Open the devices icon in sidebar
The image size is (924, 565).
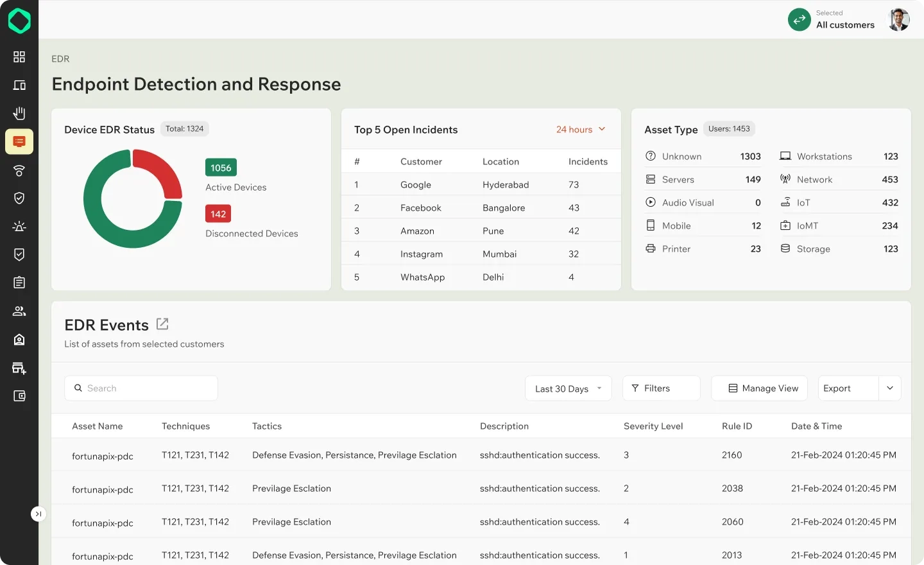19,85
